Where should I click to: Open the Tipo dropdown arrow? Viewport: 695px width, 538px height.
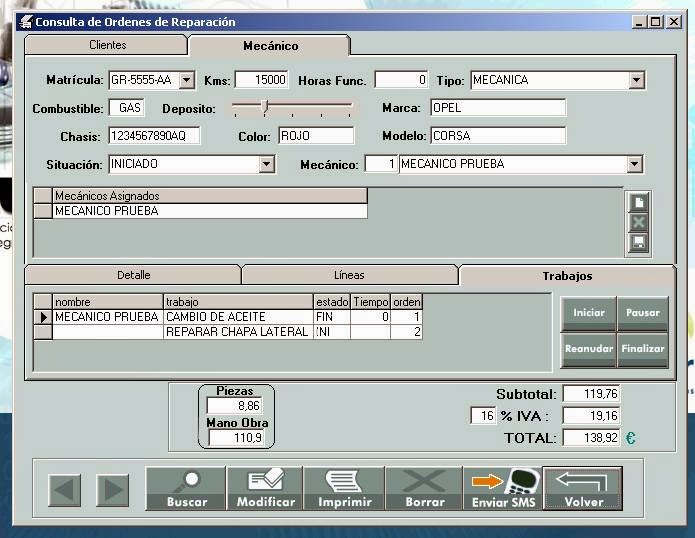pyautogui.click(x=636, y=80)
